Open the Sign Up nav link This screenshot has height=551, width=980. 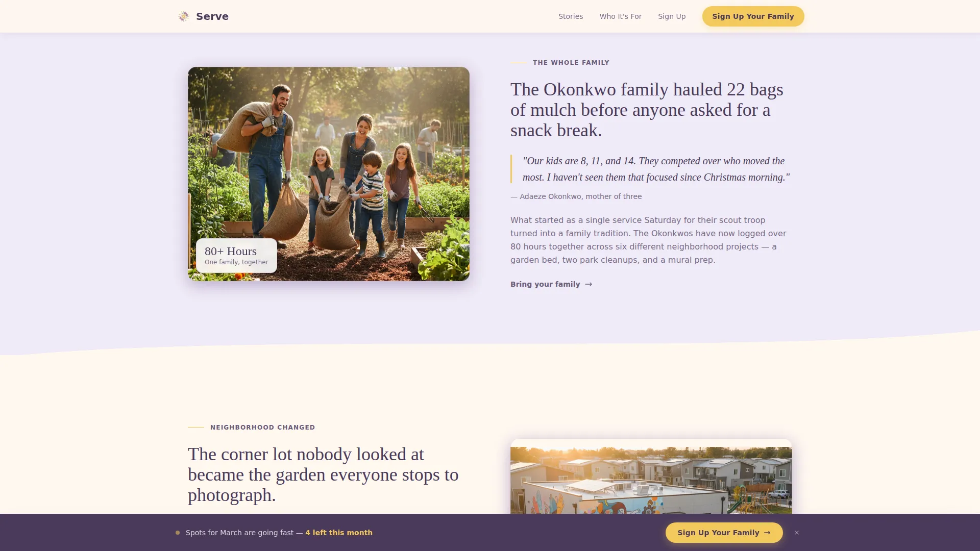point(672,16)
